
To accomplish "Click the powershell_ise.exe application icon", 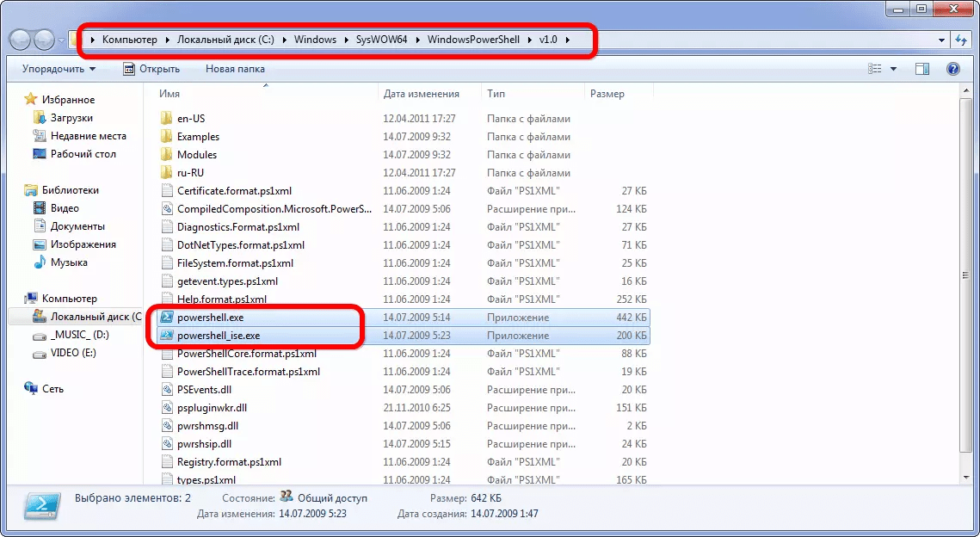I will [166, 336].
